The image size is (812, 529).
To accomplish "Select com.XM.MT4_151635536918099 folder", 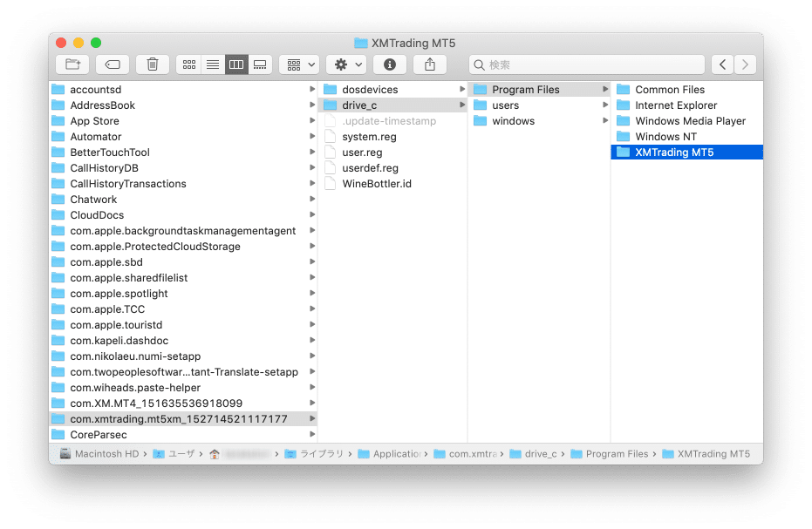I will pyautogui.click(x=183, y=404).
